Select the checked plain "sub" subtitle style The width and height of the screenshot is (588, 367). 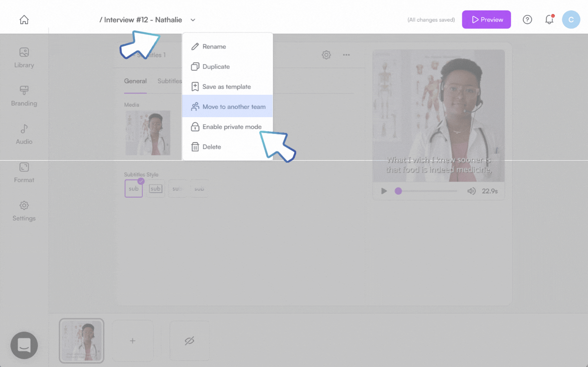tap(133, 189)
